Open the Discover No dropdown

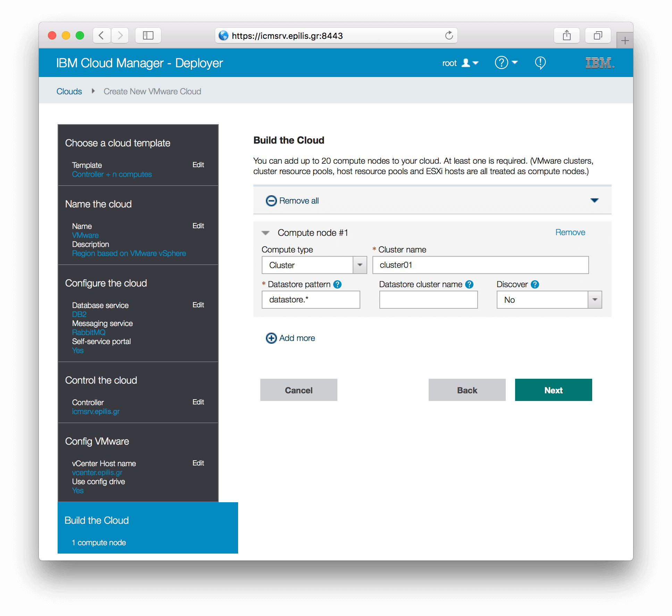click(549, 300)
